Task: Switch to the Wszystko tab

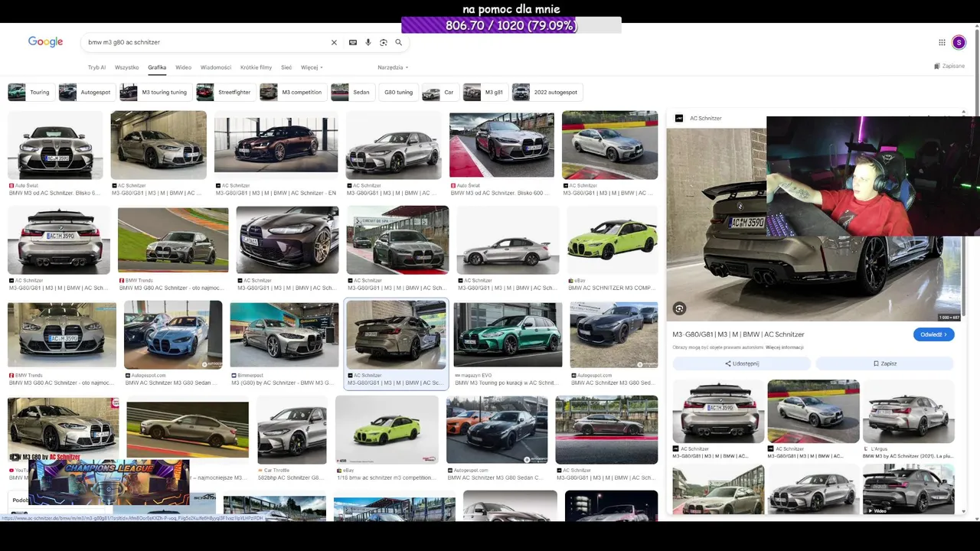Action: point(127,67)
